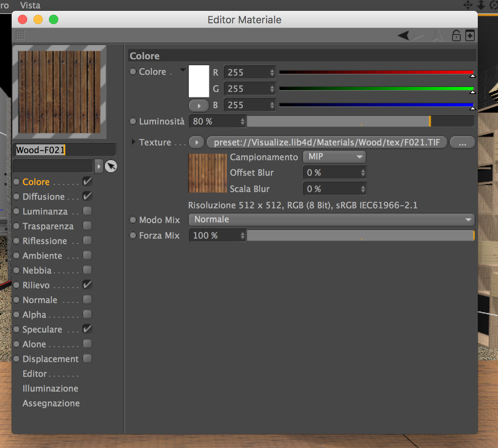The width and height of the screenshot is (498, 448).
Task: Enable the Luminanza channel checkbox
Action: click(87, 211)
